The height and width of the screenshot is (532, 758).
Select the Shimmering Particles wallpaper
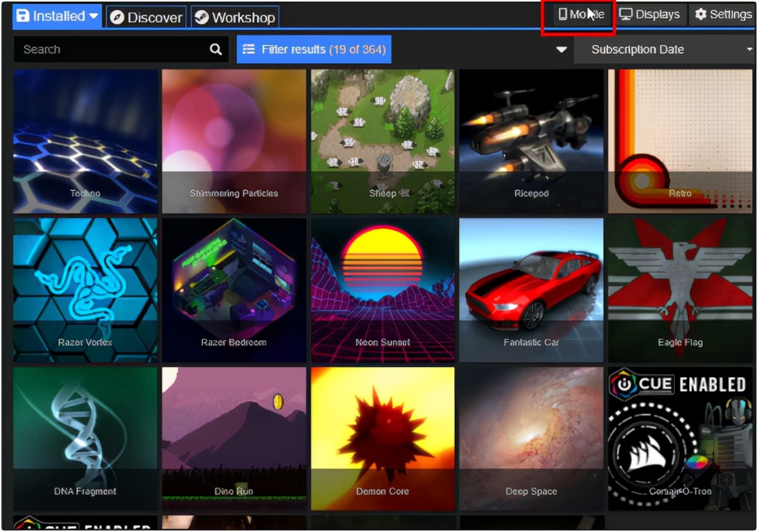(x=234, y=142)
